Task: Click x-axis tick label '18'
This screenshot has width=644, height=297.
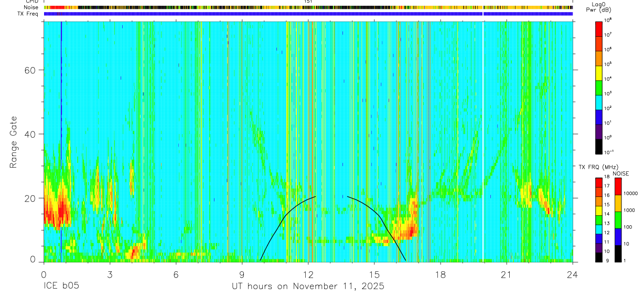Action: [440, 274]
